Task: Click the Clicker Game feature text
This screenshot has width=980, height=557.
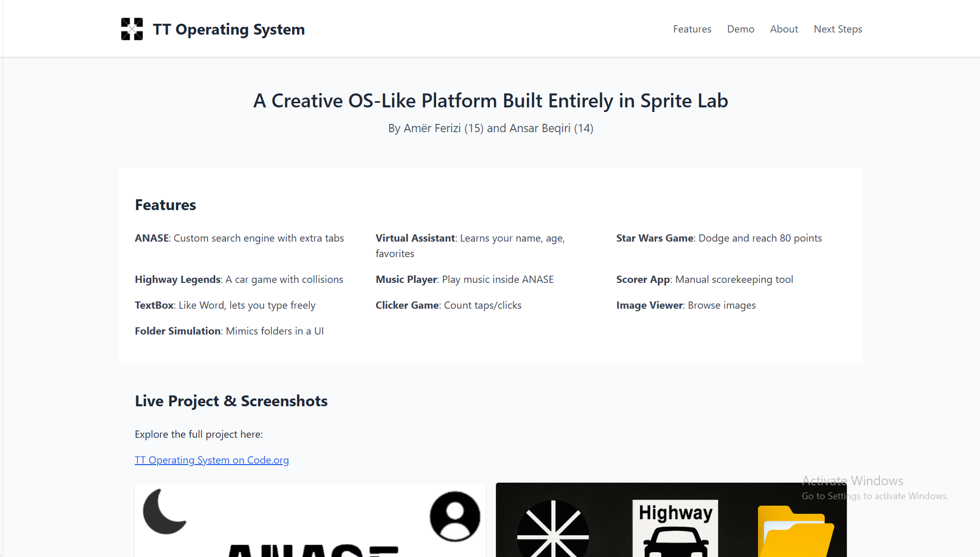Action: click(x=448, y=305)
